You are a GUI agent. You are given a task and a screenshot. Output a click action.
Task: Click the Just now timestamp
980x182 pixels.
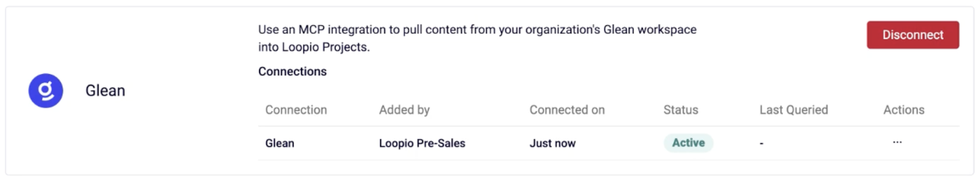point(552,143)
